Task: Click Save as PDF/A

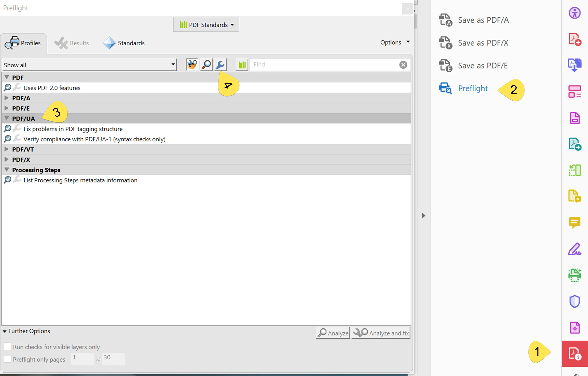Action: 483,20
